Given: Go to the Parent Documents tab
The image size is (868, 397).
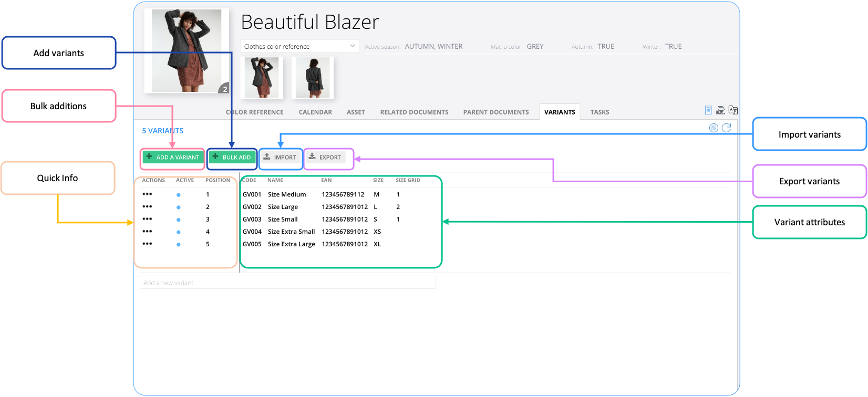Looking at the screenshot, I should point(496,112).
